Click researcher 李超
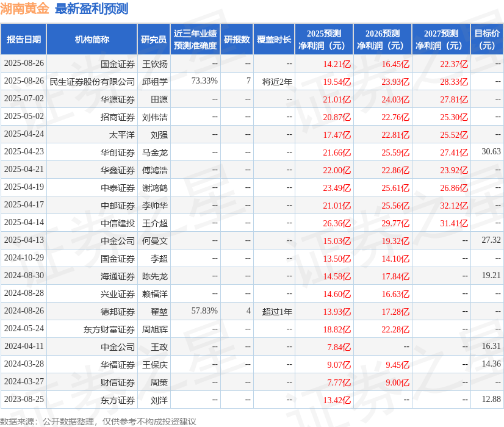Screen dimensions: 504x427 tap(159, 258)
